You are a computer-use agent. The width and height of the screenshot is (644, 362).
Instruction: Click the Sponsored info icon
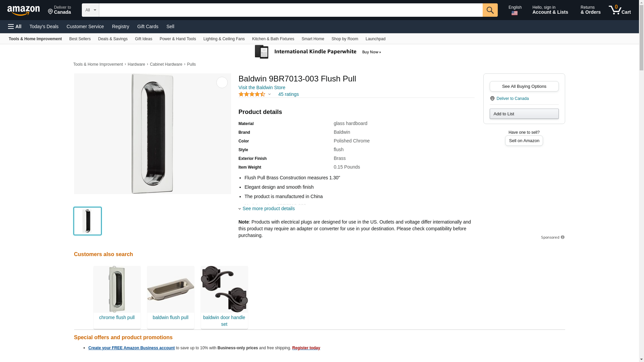[x=562, y=237]
